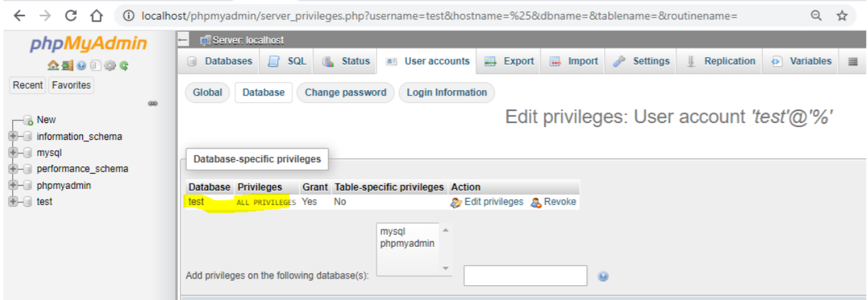The image size is (868, 300).
Task: Bookmark this page with star icon
Action: (842, 15)
